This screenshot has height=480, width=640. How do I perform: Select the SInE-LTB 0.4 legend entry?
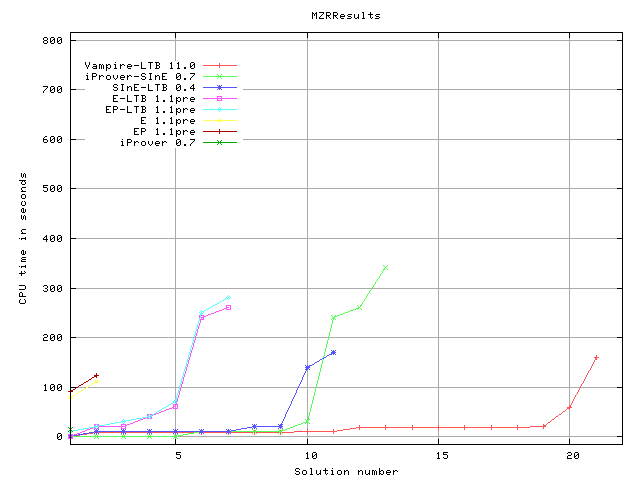coord(174,87)
